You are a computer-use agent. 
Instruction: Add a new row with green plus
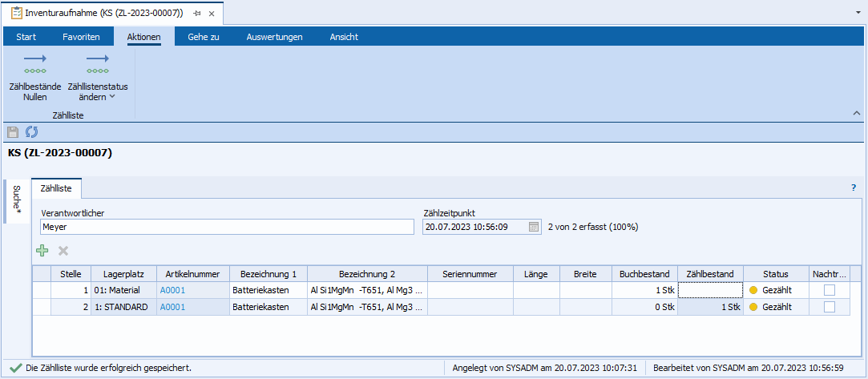tap(42, 251)
